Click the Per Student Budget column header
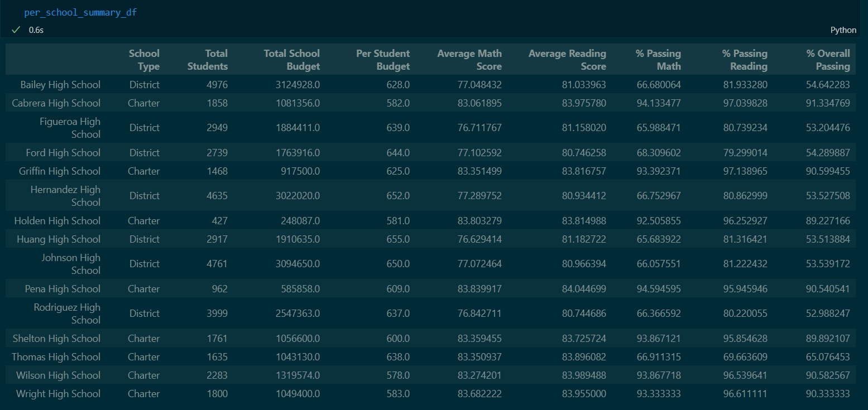868x410 pixels. pyautogui.click(x=383, y=59)
